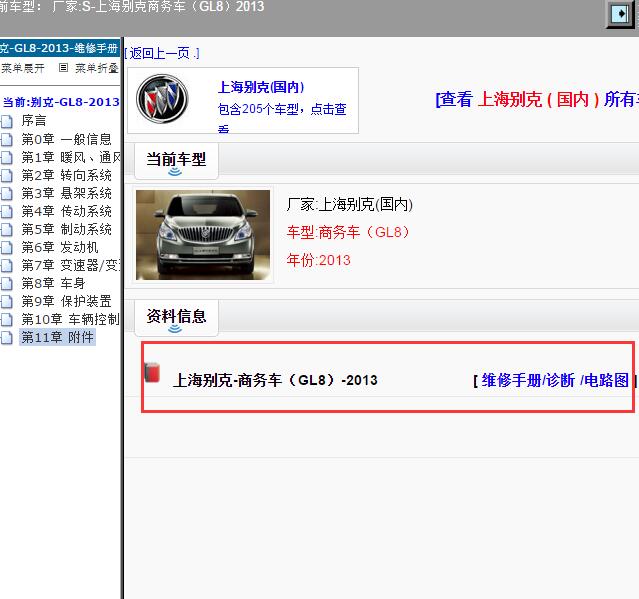Select 第8章 车身 chapter
The width and height of the screenshot is (639, 599).
[53, 283]
